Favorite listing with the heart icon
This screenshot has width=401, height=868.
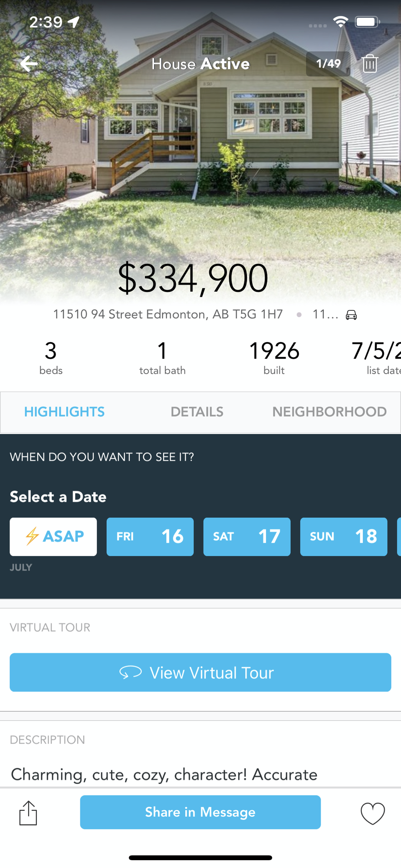373,813
